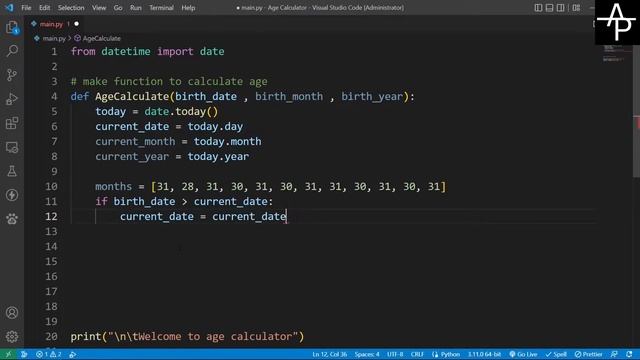
Task: Open the Edit menu
Action: click(x=44, y=8)
